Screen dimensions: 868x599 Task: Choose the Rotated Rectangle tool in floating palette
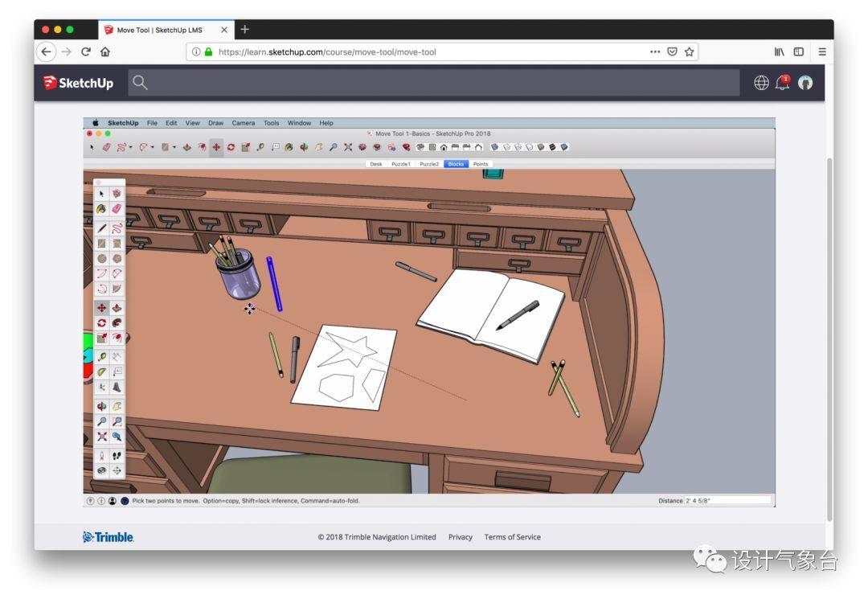[117, 243]
